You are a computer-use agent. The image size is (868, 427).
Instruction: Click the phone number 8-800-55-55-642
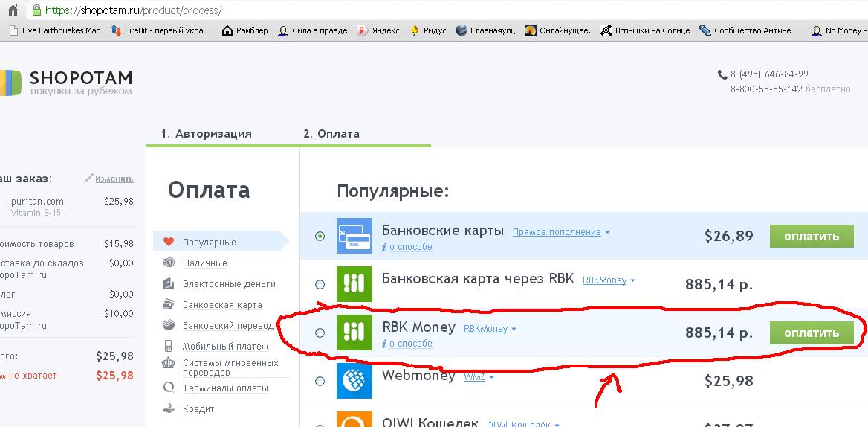[766, 89]
